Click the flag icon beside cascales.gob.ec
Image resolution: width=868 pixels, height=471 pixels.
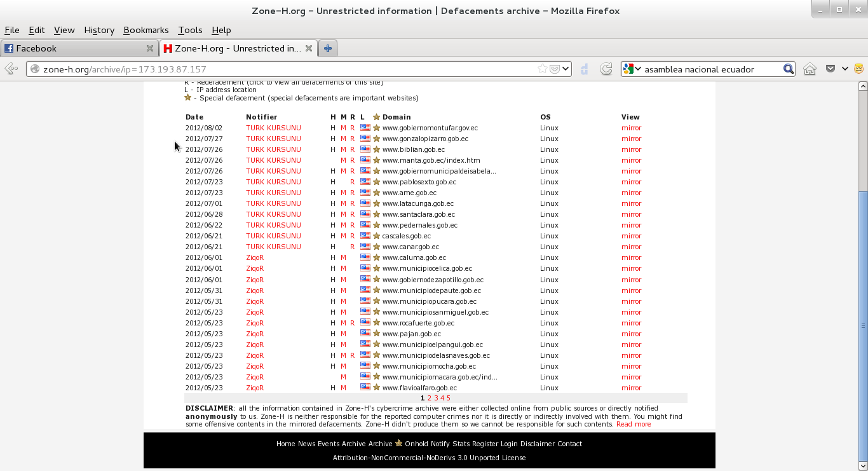[365, 236]
